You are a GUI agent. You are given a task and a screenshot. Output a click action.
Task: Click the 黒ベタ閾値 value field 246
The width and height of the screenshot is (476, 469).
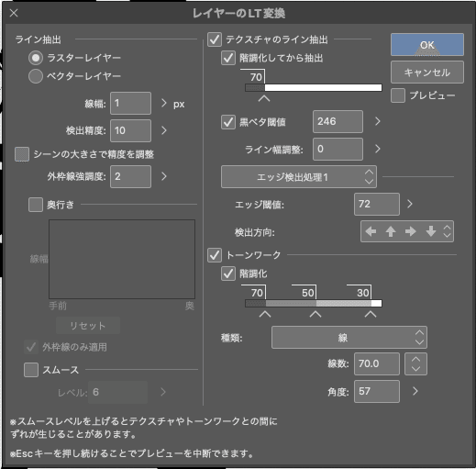coord(338,121)
